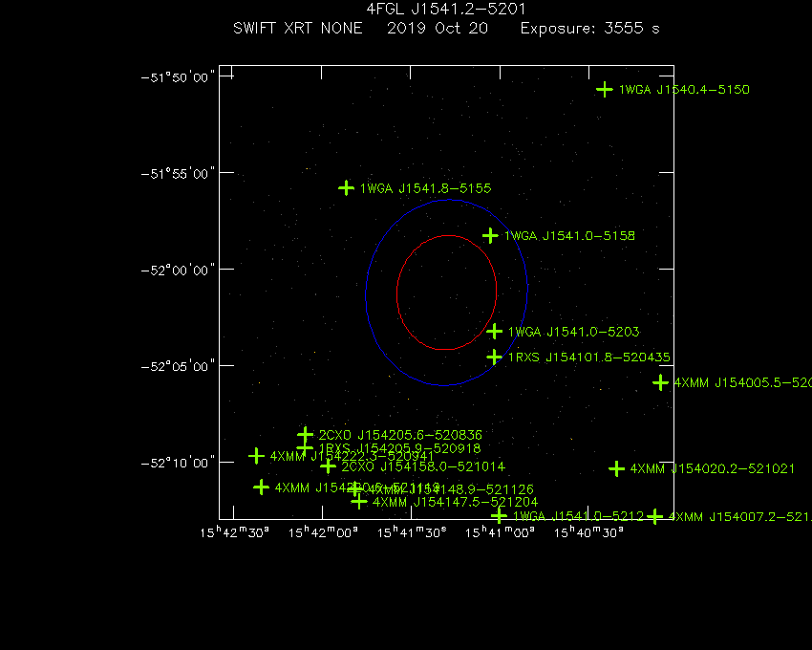
Task: Select the label 1RXS J154101.8-520435
Action: click(x=589, y=357)
